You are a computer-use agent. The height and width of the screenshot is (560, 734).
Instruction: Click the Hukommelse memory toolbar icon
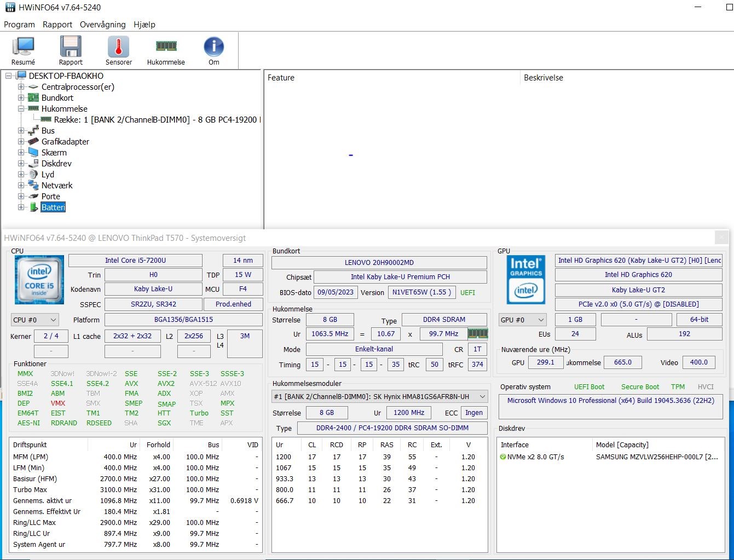tap(166, 46)
